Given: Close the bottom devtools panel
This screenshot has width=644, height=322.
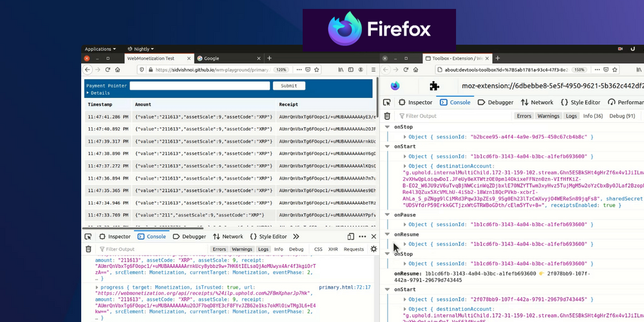Looking at the screenshot, I should [374, 236].
